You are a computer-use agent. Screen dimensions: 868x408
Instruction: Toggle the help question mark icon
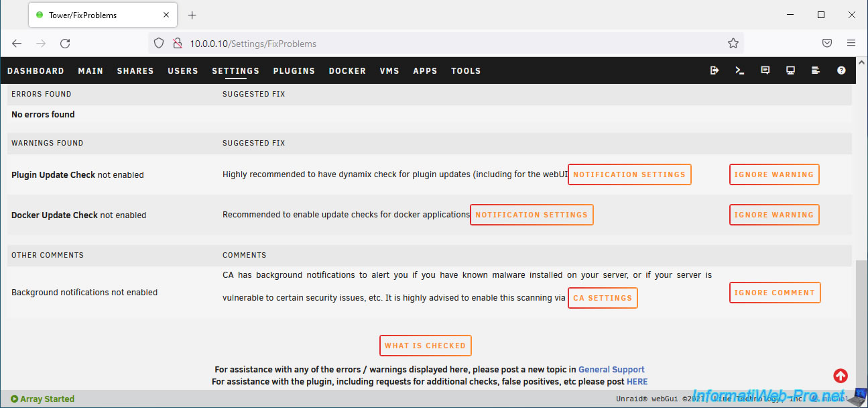click(x=841, y=70)
